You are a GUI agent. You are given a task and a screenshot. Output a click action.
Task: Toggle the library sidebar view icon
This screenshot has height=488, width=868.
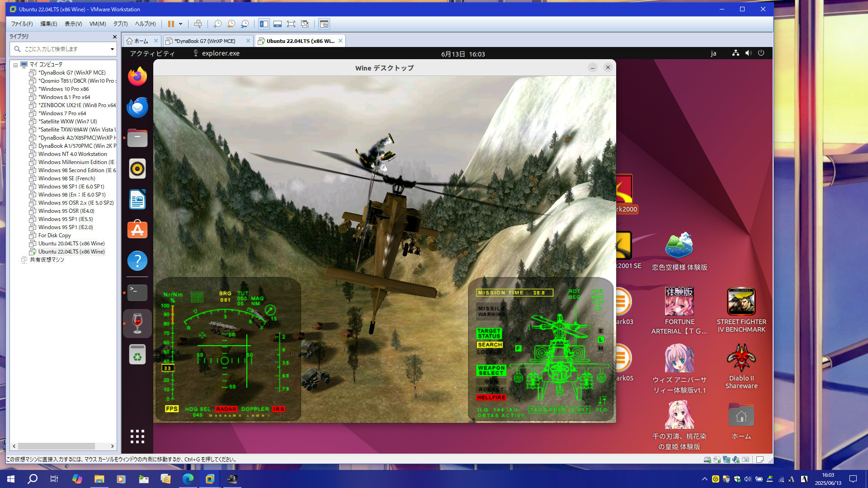[264, 24]
